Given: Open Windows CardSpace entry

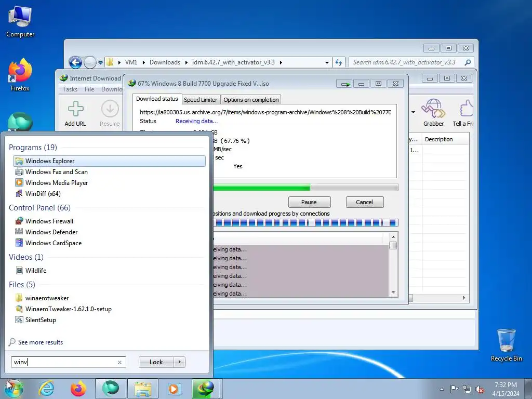Looking at the screenshot, I should pyautogui.click(x=109, y=243).
